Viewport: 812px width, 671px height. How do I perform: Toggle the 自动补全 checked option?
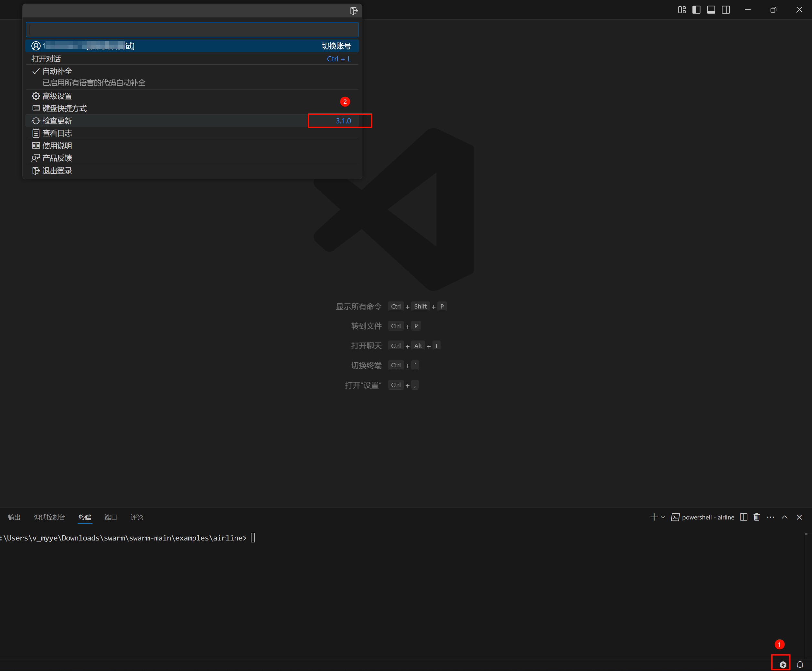(57, 71)
